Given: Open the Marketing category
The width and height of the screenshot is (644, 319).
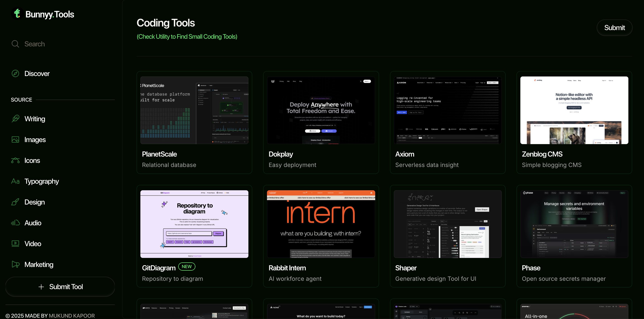Looking at the screenshot, I should pyautogui.click(x=39, y=264).
